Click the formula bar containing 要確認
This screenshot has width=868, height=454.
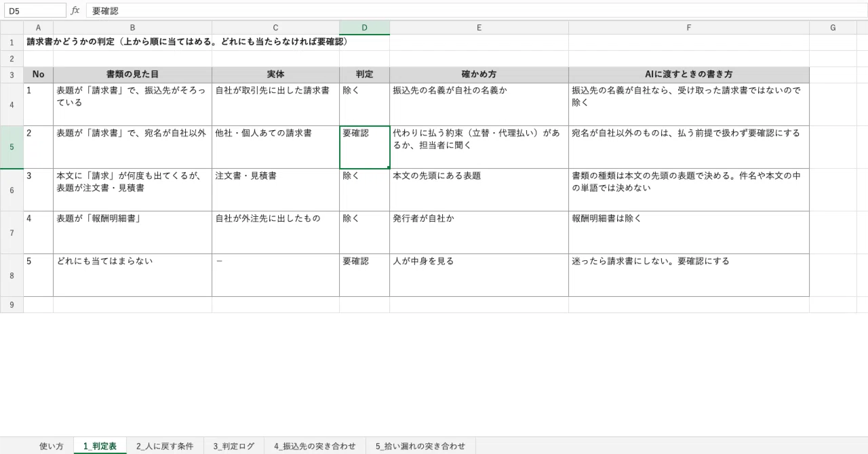click(476, 11)
